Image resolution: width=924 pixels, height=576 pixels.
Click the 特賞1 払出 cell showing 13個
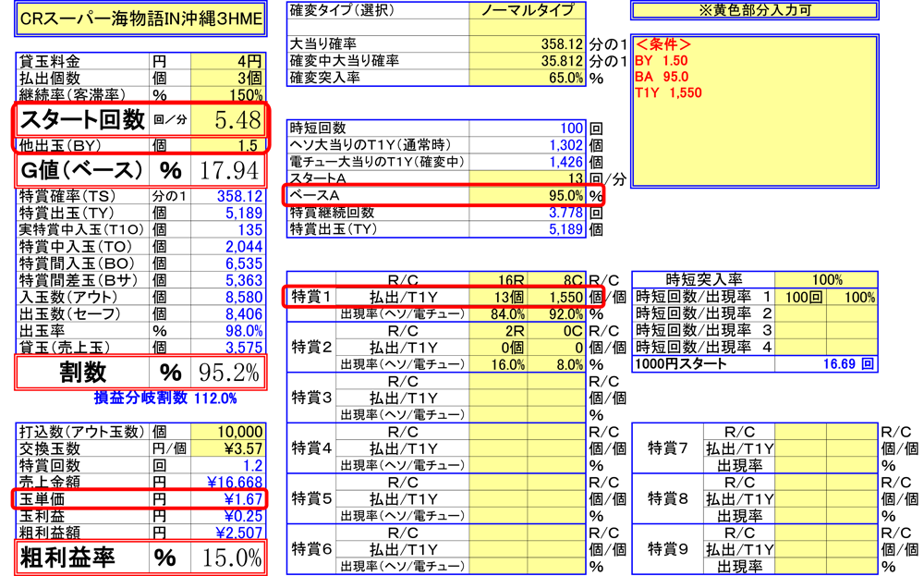[499, 297]
